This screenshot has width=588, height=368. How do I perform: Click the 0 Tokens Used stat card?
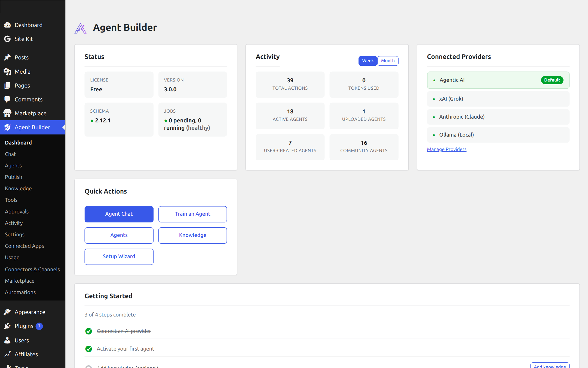364,85
